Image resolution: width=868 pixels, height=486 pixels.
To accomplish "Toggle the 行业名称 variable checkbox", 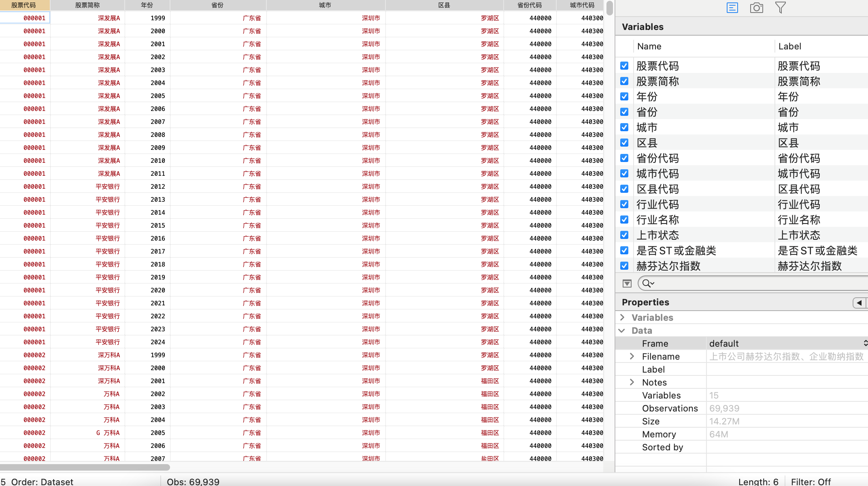I will coord(624,220).
